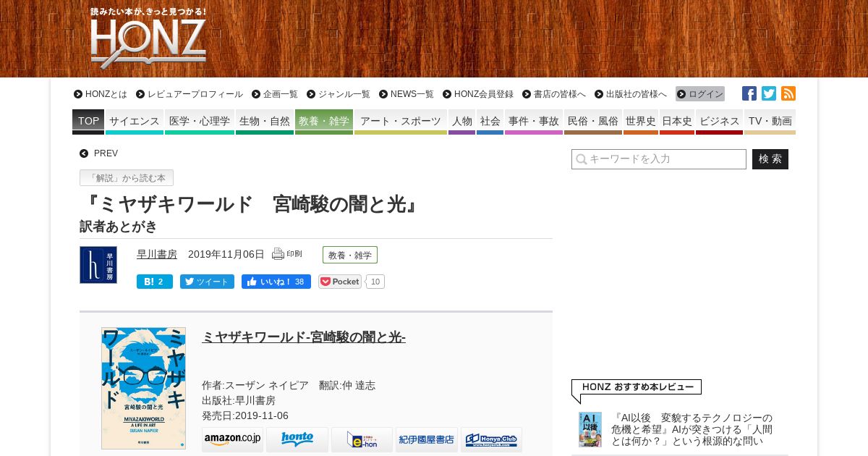Go to the PREV article
Image resolution: width=868 pixels, height=456 pixels.
pyautogui.click(x=99, y=153)
